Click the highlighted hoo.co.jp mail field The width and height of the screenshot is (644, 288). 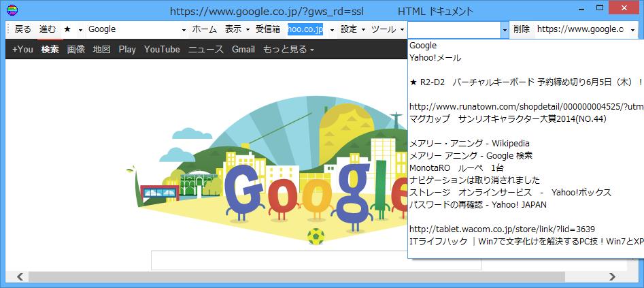coord(305,30)
